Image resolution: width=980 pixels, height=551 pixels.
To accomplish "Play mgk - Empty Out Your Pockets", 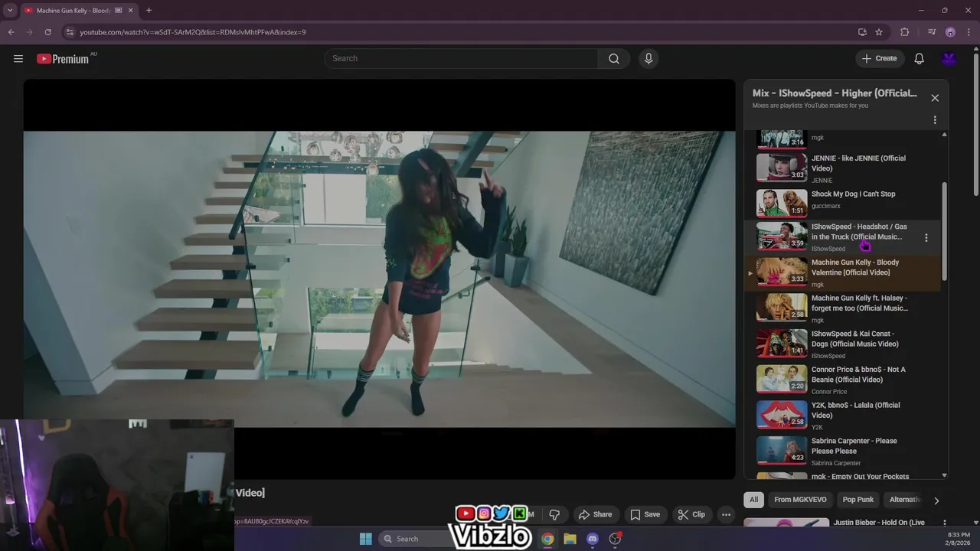I will click(842, 475).
